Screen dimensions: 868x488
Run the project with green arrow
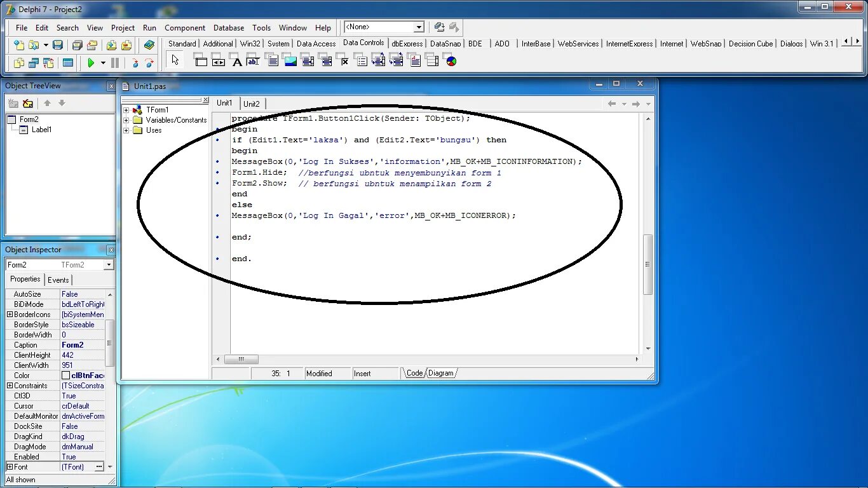91,63
